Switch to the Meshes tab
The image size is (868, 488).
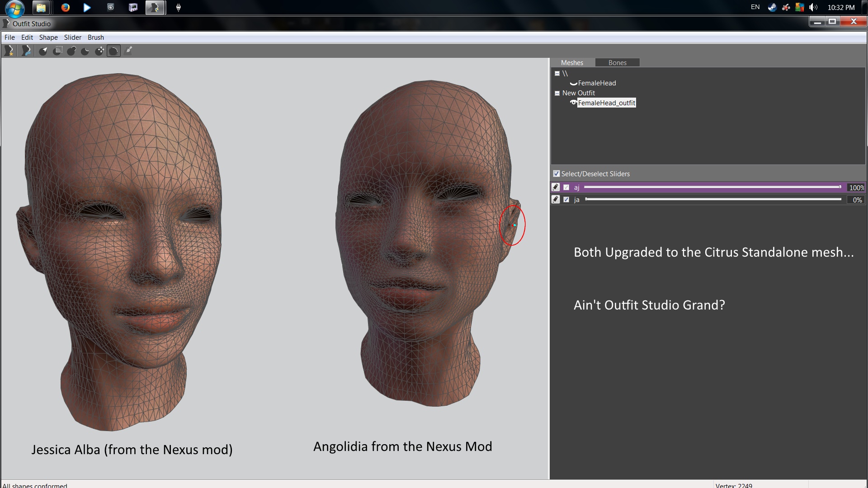tap(572, 63)
